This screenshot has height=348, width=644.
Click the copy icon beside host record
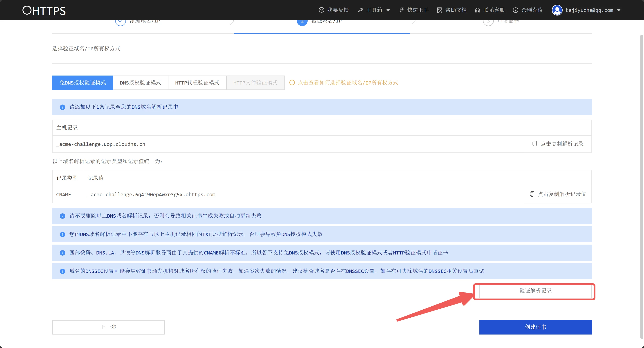pyautogui.click(x=534, y=144)
